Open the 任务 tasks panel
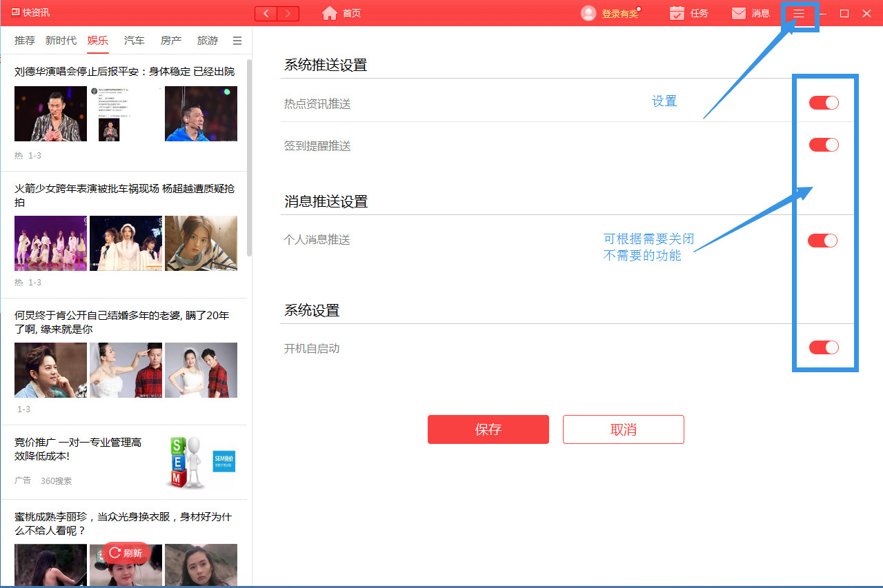 click(688, 12)
